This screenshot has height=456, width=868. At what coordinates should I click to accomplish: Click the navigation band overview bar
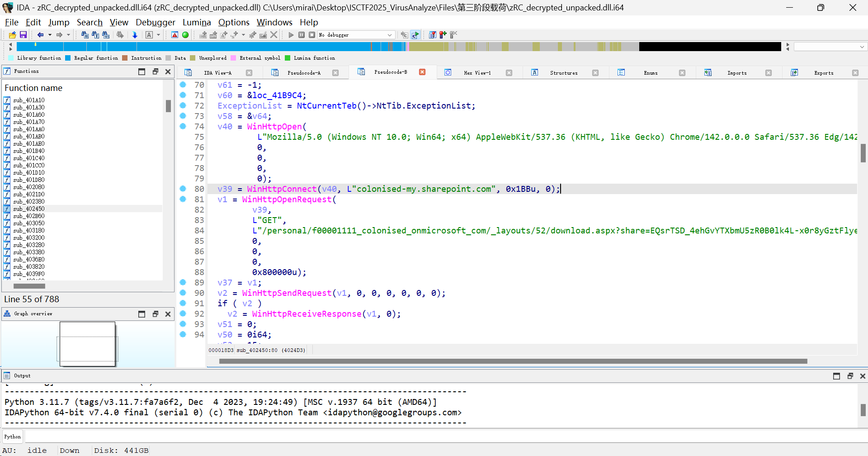click(399, 47)
